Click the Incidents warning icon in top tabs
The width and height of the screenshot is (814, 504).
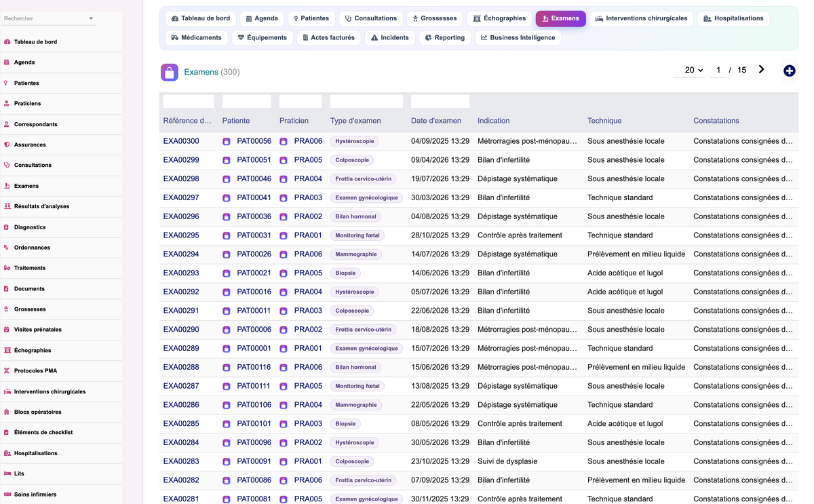point(374,38)
